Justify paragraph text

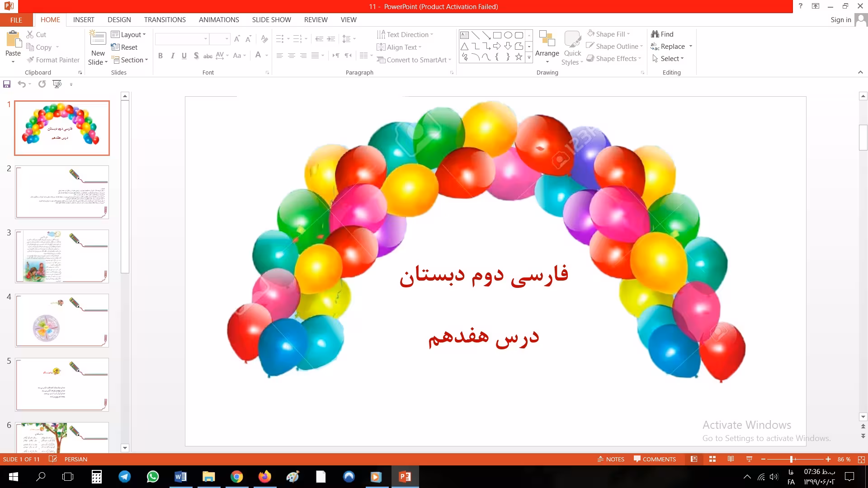(x=315, y=56)
